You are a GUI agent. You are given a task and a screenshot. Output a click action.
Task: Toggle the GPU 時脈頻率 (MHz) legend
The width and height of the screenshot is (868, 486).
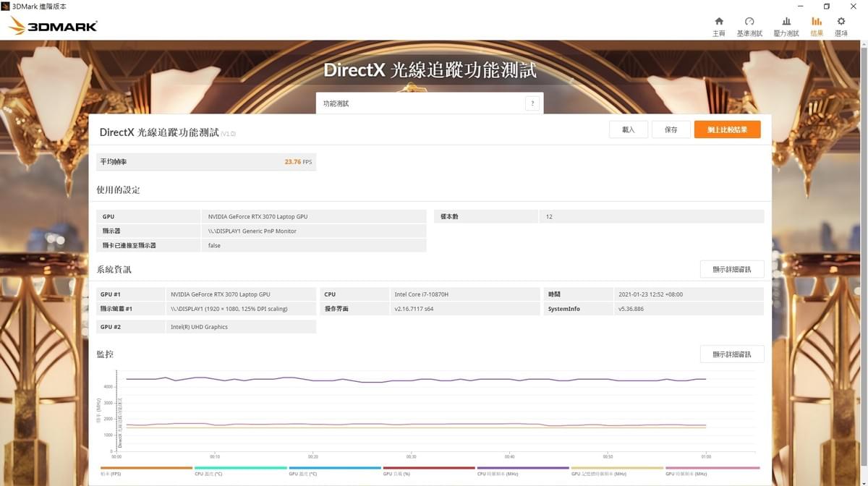(712, 471)
